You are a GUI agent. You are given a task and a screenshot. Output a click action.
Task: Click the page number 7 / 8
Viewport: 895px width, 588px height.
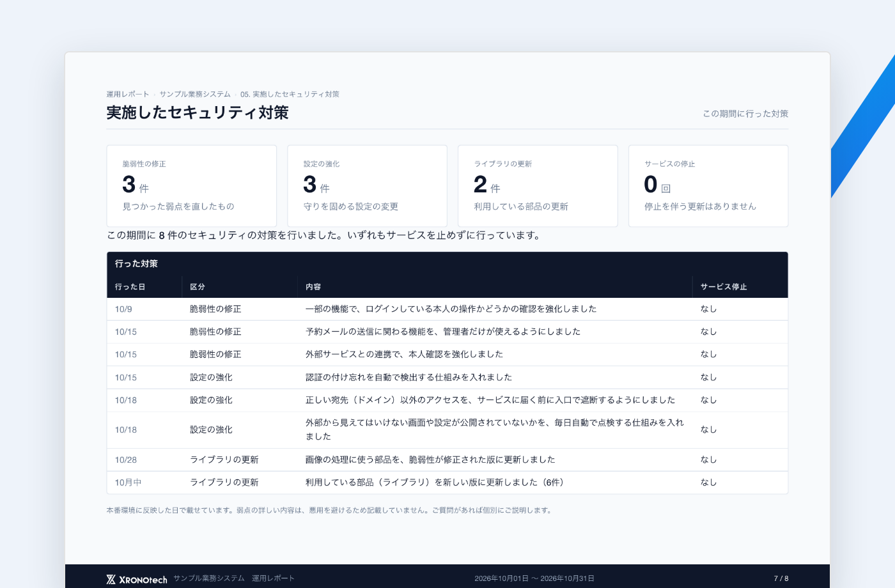(781, 578)
